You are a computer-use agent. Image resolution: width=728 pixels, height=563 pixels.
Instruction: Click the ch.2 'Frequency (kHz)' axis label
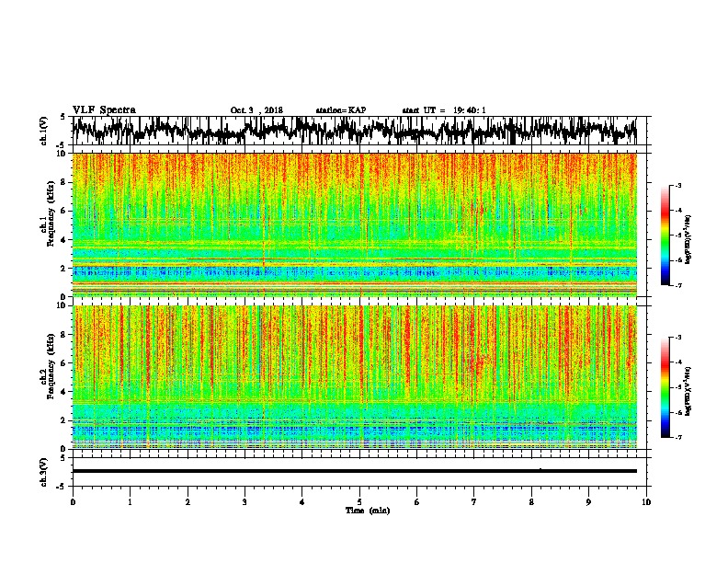coord(51,366)
